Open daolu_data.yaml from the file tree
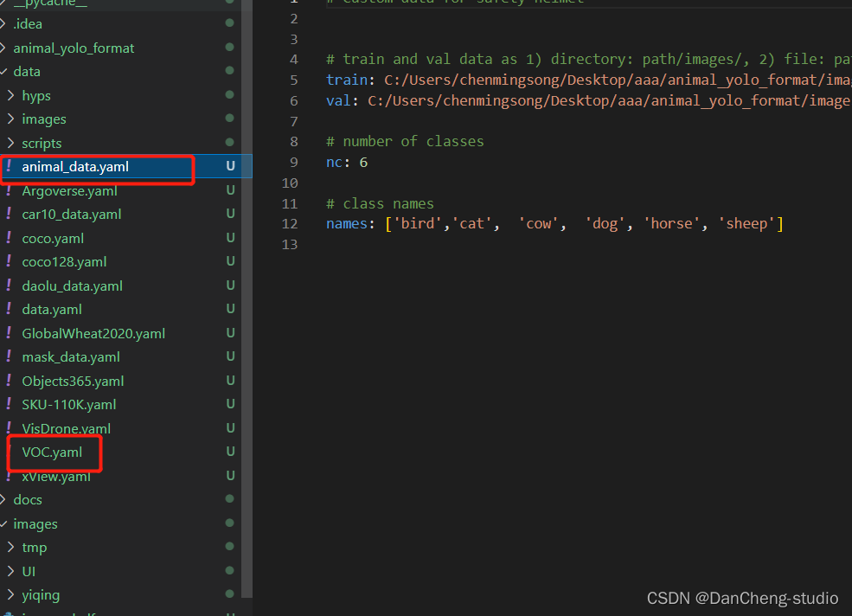 point(73,286)
